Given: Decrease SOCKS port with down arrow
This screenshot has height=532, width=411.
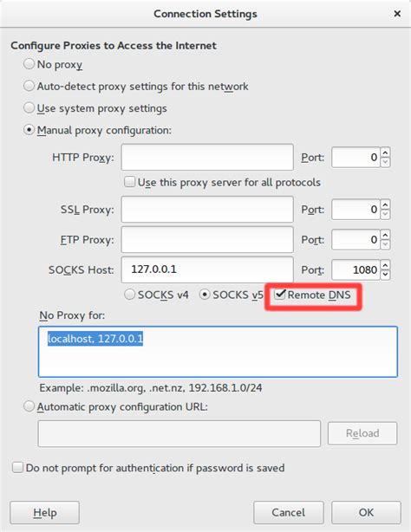Looking at the screenshot, I should [385, 275].
